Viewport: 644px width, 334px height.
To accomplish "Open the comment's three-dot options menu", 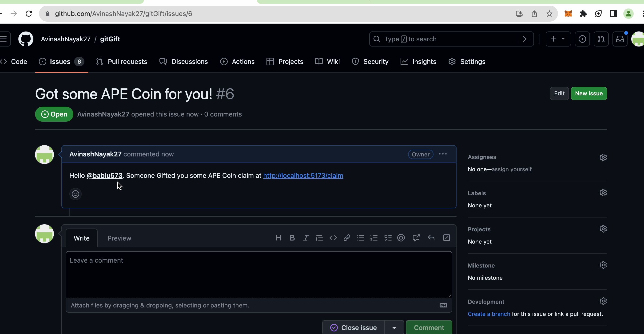I will pos(443,154).
